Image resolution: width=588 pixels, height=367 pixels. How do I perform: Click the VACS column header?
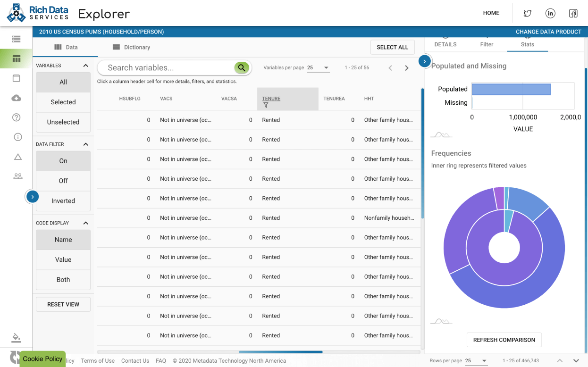coord(166,99)
